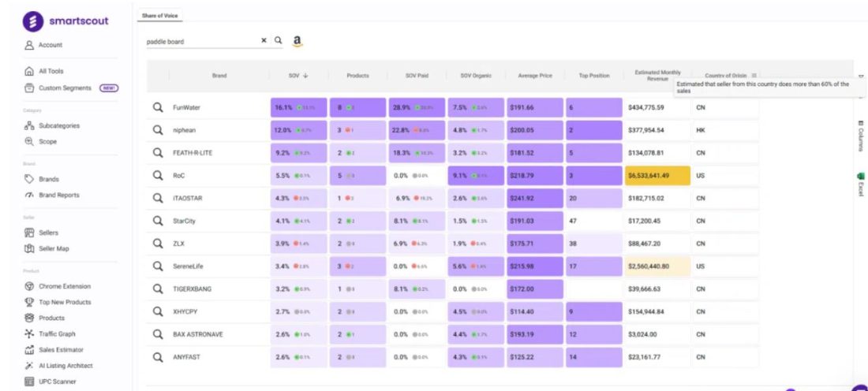This screenshot has width=868, height=391.
Task: Open the Columns side panel
Action: click(x=860, y=136)
